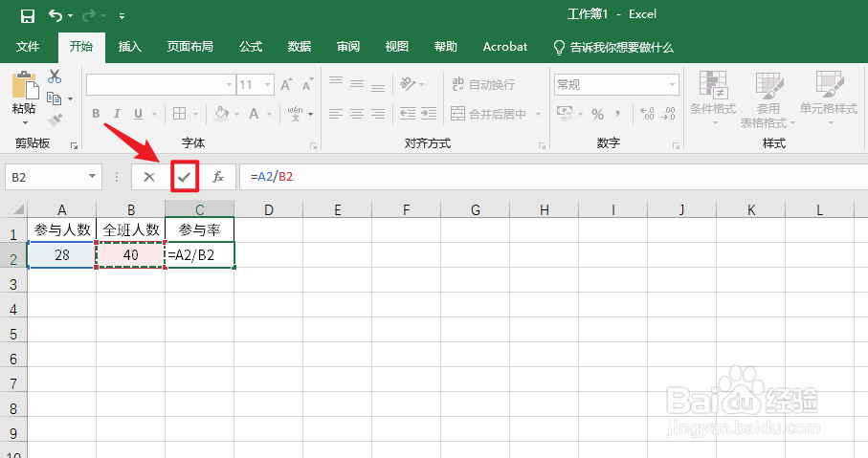Select left horizontal alignment icon
The image size is (868, 458).
pyautogui.click(x=336, y=114)
